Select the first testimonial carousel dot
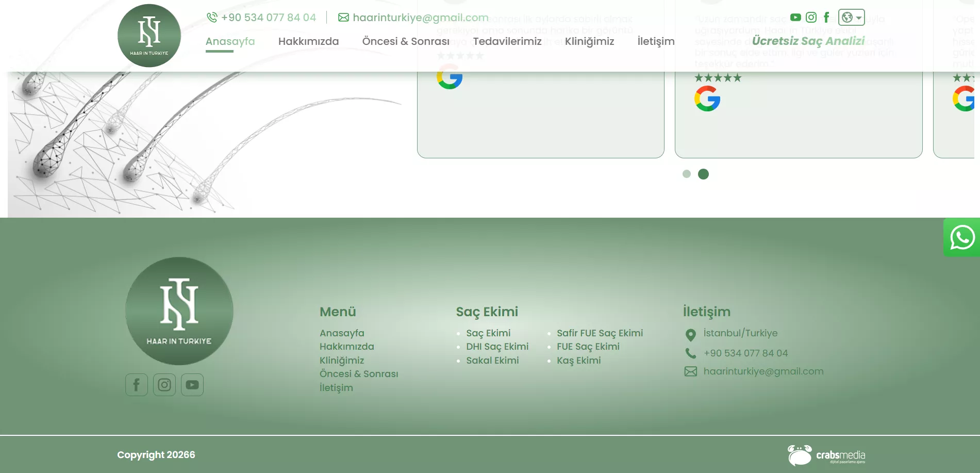 pos(686,174)
